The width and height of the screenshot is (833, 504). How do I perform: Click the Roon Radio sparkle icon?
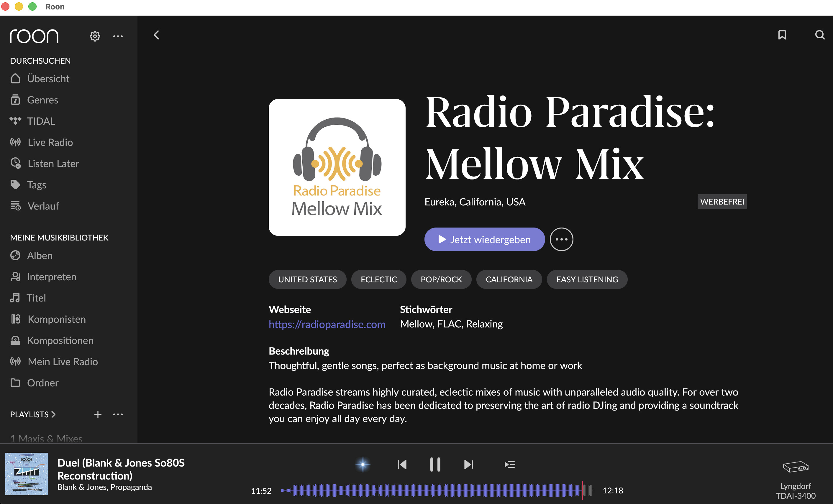(x=363, y=465)
